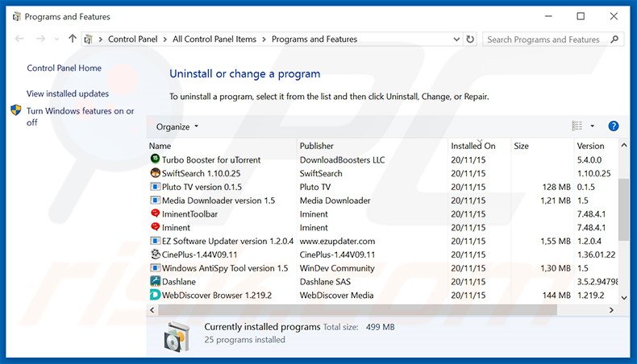Viewport: 637px width, 364px height.
Task: Refresh the Programs and Features list
Action: pos(470,39)
